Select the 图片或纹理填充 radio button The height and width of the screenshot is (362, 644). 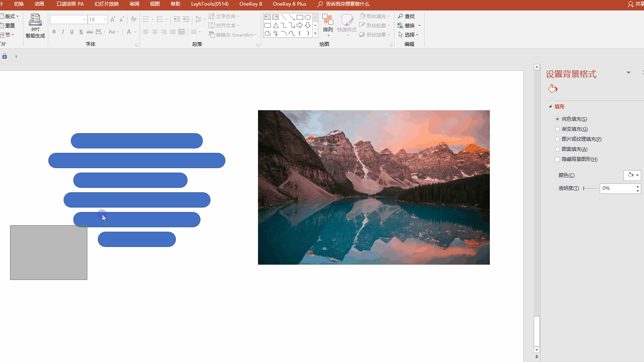[557, 139]
